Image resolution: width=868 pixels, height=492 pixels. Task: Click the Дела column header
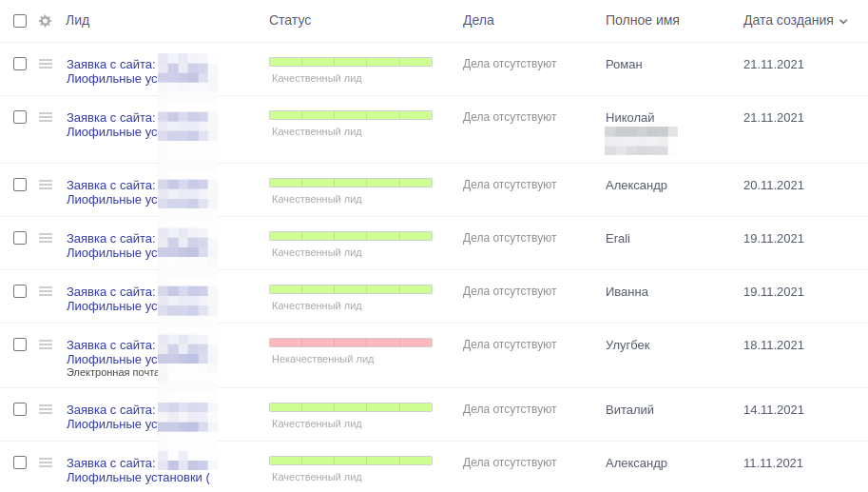tap(478, 21)
